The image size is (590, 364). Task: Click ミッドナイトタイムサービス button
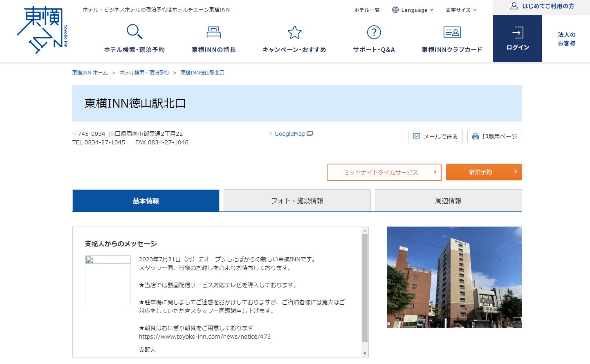click(x=384, y=172)
